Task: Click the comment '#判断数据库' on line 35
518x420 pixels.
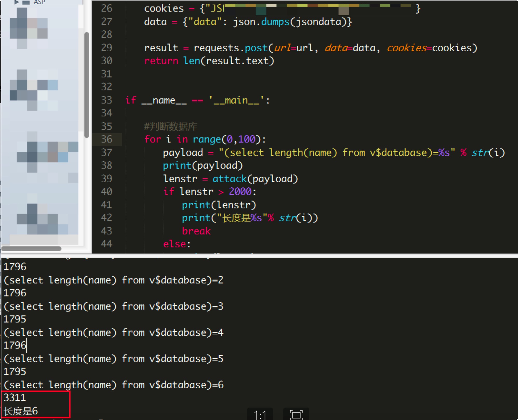Action: pyautogui.click(x=171, y=127)
